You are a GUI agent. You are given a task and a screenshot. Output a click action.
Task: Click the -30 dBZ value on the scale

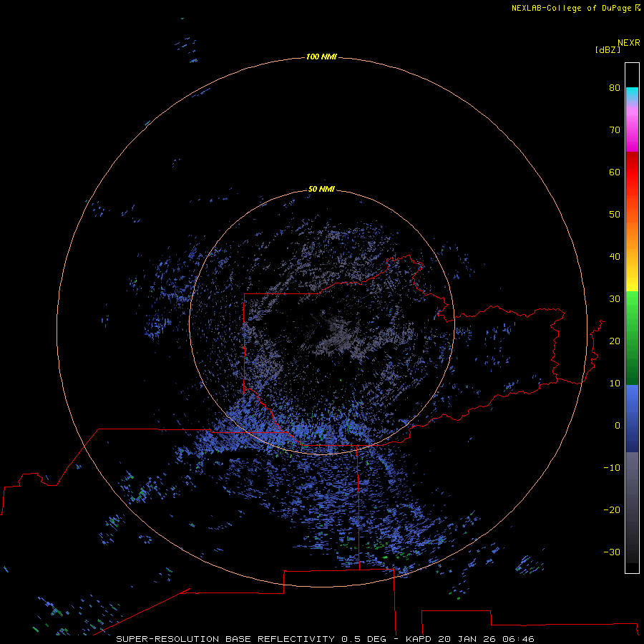coord(612,552)
